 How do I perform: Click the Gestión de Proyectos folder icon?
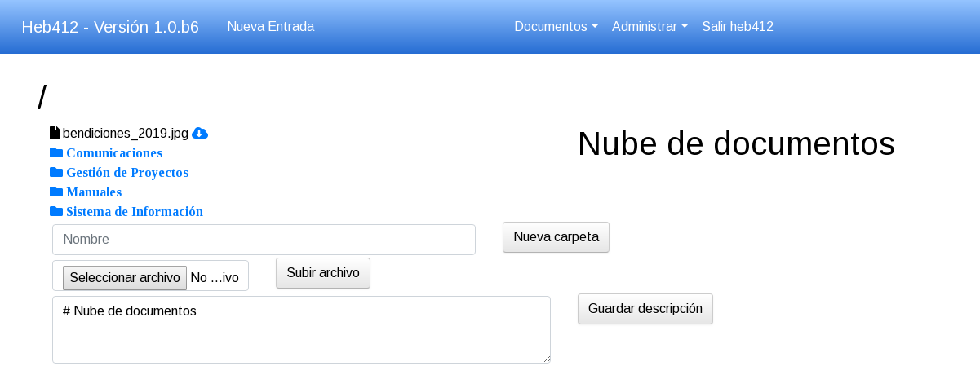(x=56, y=172)
